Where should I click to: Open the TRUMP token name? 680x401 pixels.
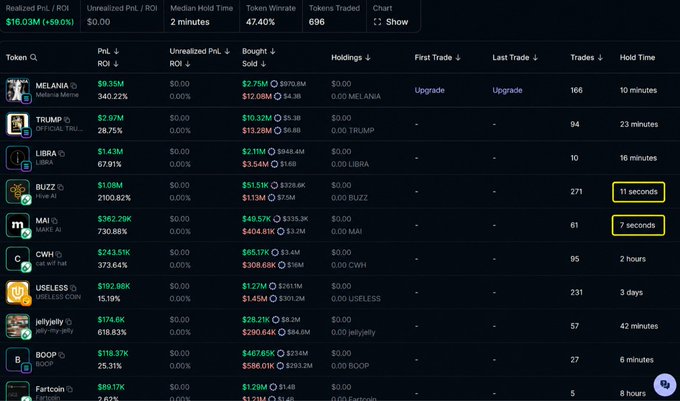tap(49, 120)
